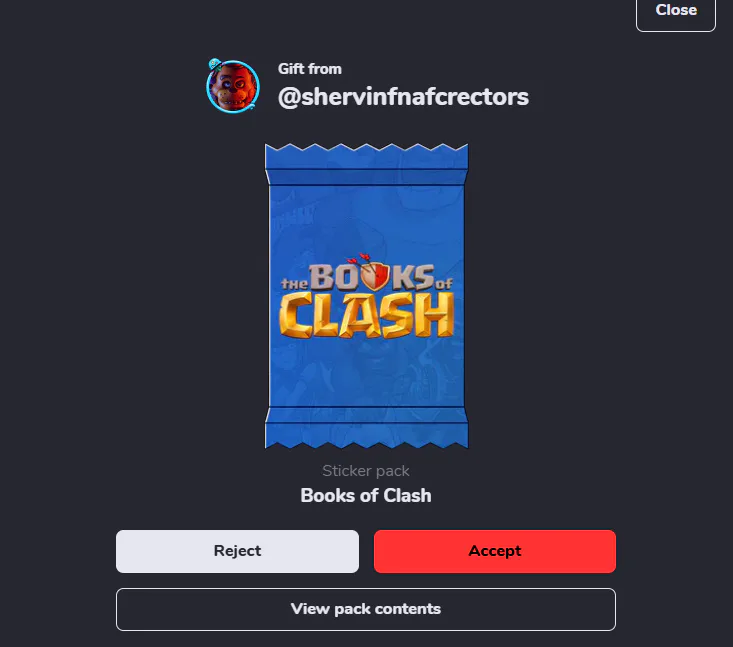Click the small teal badge atop the avatar
The height and width of the screenshot is (647, 733).
tap(215, 64)
